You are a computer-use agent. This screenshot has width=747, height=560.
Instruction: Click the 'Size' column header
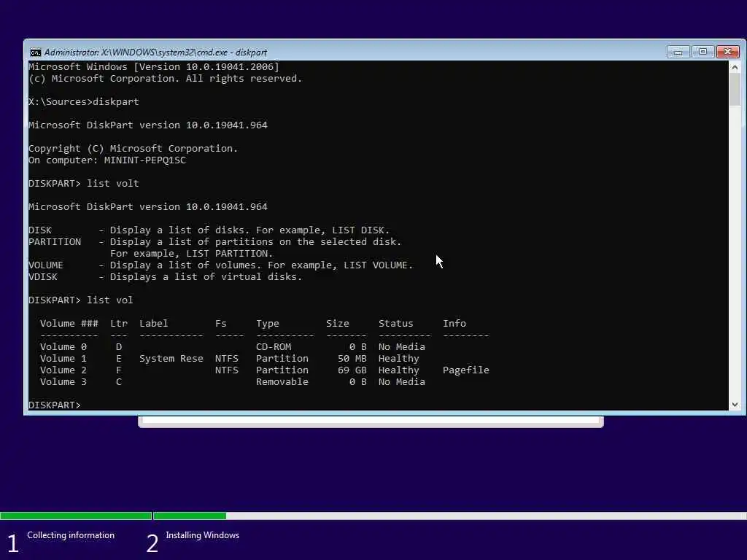pyautogui.click(x=337, y=323)
